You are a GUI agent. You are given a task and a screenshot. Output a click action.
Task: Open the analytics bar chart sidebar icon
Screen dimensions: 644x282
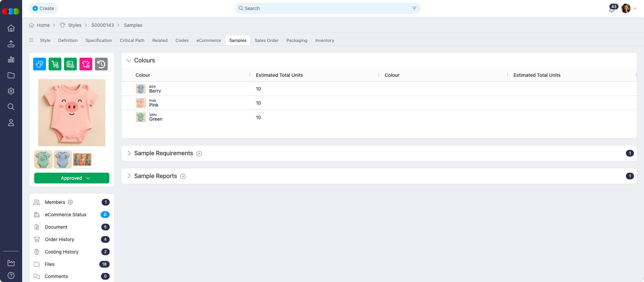coord(11,60)
